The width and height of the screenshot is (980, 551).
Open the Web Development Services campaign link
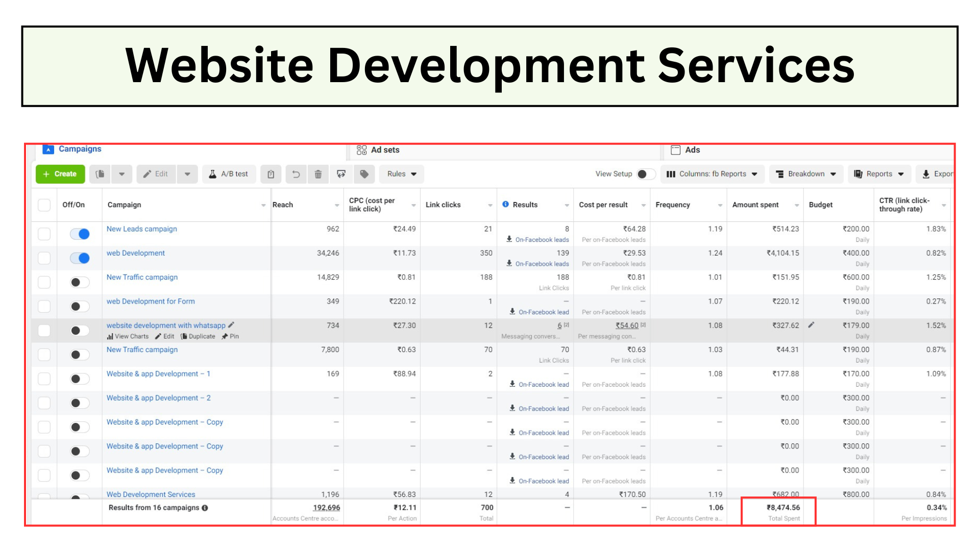(151, 494)
